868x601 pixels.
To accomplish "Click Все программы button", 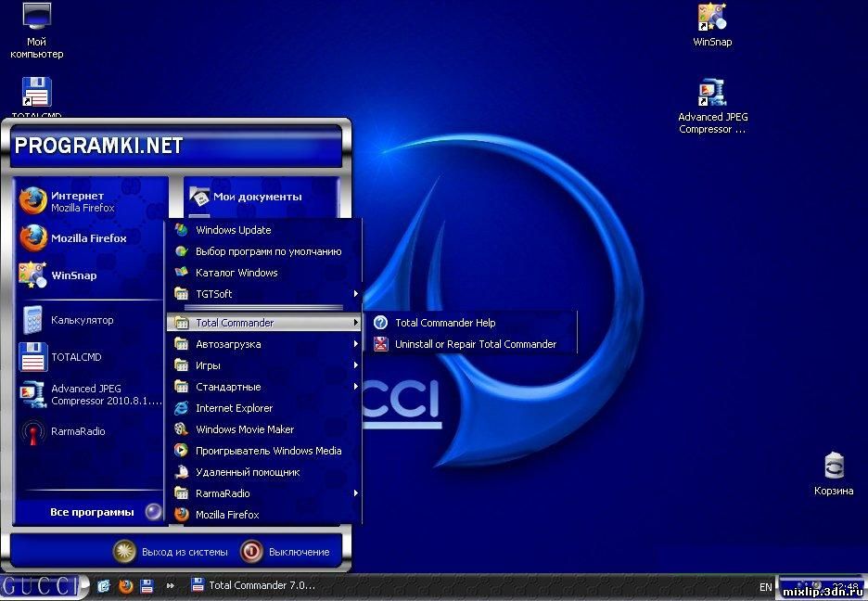I will pos(90,512).
